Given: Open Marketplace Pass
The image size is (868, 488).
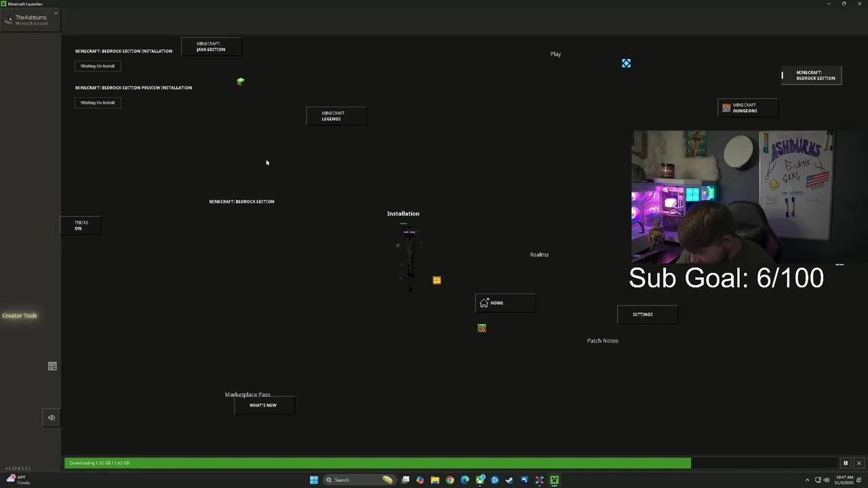Looking at the screenshot, I should click(x=248, y=394).
